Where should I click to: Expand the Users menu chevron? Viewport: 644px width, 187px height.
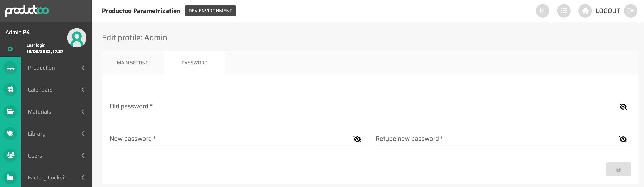click(x=83, y=156)
